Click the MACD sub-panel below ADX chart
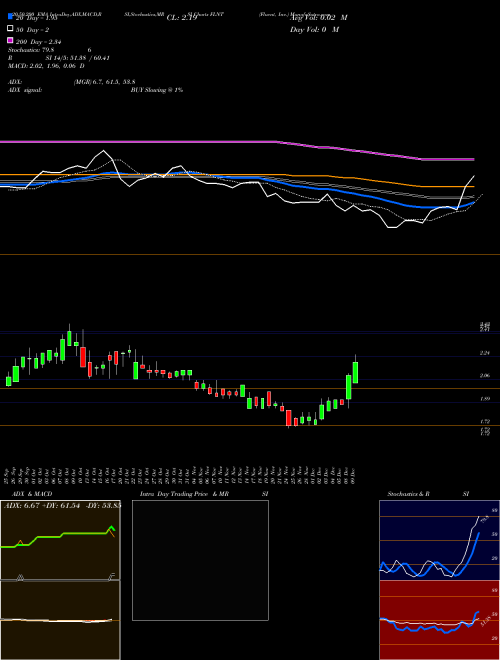 (x=60, y=620)
